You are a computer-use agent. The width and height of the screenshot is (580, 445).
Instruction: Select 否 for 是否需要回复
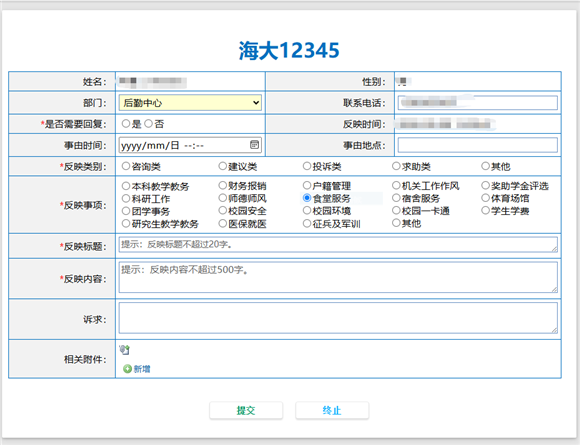tap(148, 124)
